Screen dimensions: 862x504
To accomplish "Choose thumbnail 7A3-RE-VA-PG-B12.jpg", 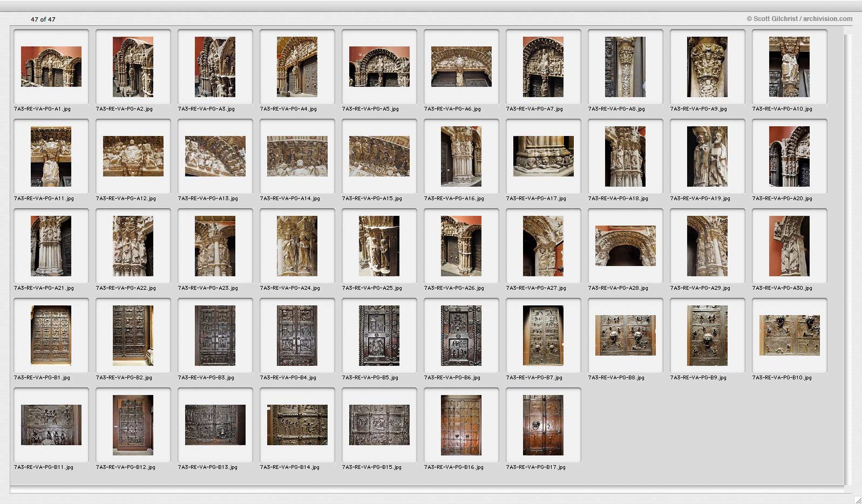I will (133, 425).
